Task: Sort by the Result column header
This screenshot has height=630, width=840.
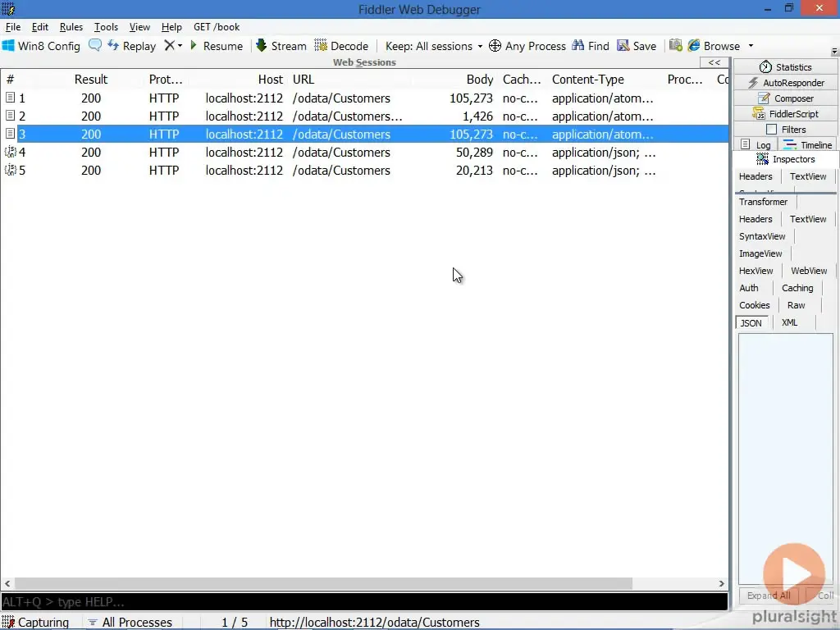Action: (x=91, y=80)
